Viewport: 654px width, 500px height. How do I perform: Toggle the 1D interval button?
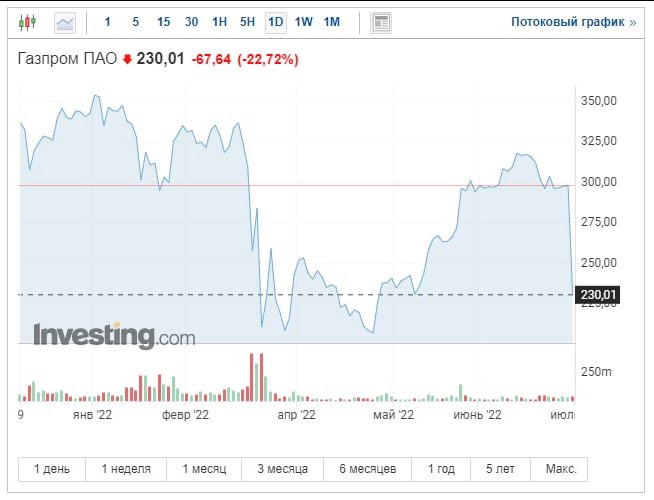(275, 21)
